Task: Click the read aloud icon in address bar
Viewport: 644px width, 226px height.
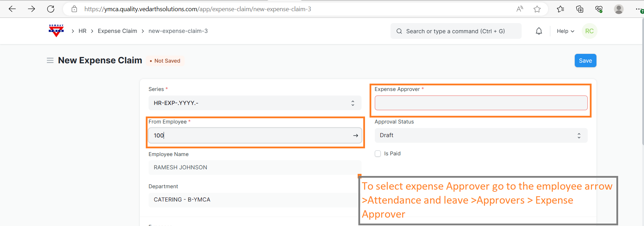Action: (520, 9)
